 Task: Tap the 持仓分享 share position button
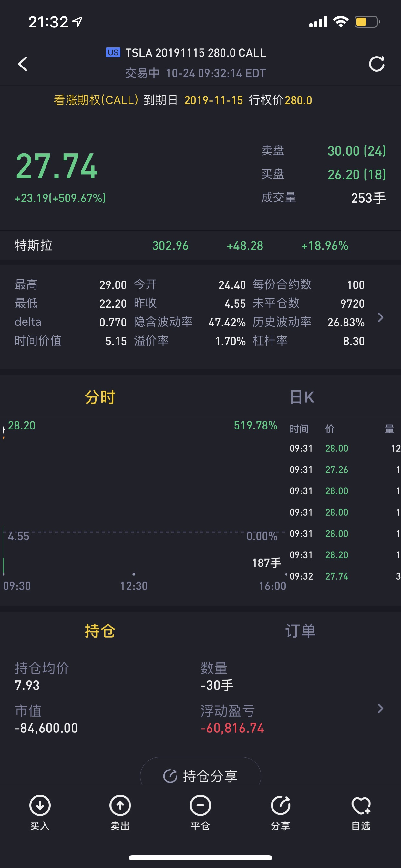200,776
